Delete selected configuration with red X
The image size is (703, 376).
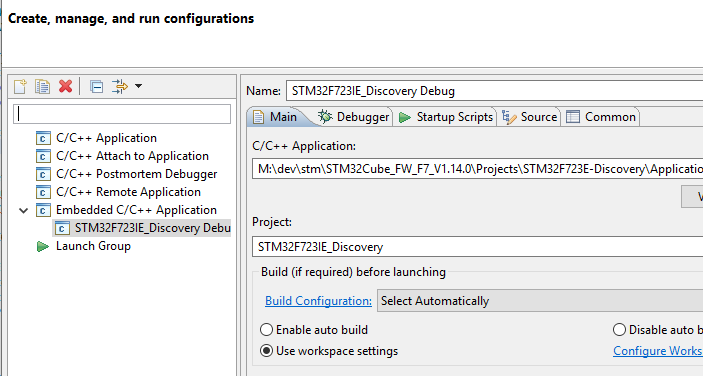65,86
